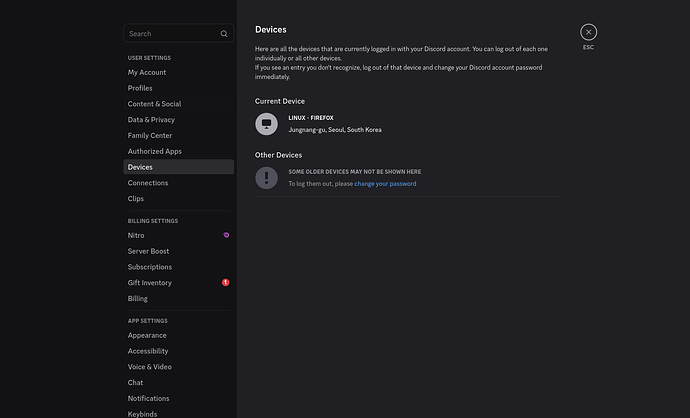Click the older devices exclamation icon
This screenshot has width=690, height=418.
(266, 178)
